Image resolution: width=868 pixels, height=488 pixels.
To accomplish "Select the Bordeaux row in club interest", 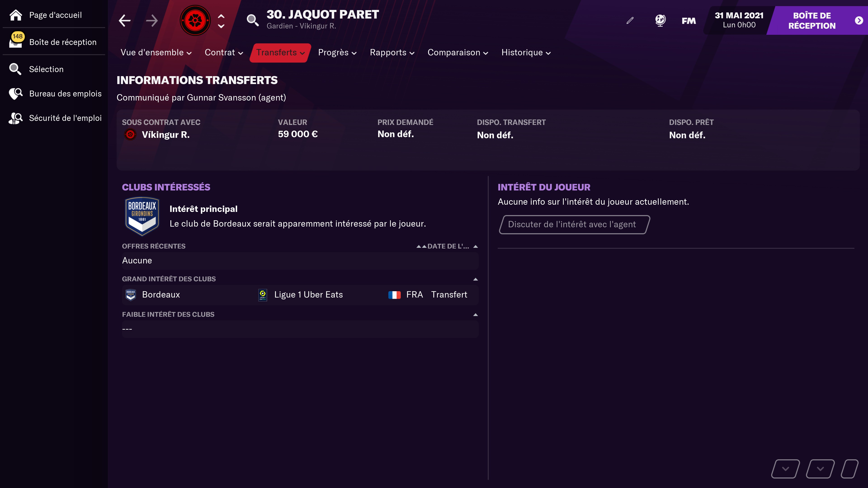I will pos(300,295).
